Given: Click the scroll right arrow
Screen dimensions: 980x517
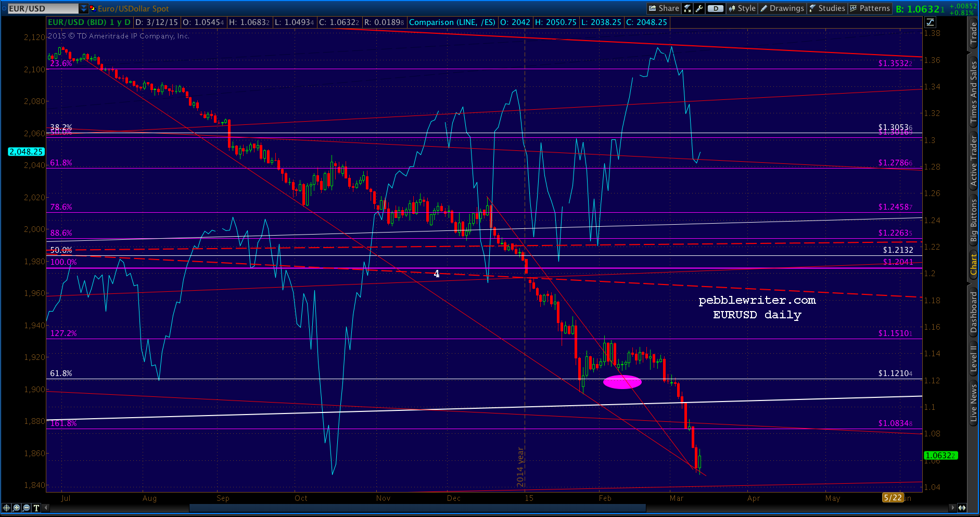Looking at the screenshot, I should coord(952,508).
